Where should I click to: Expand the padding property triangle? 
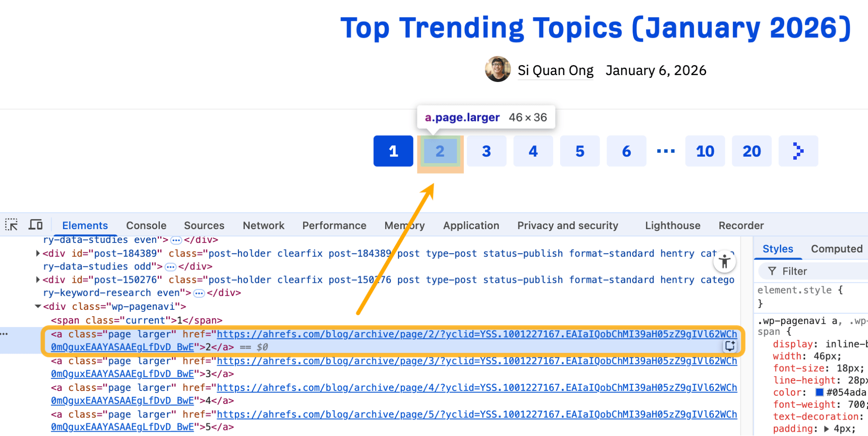click(x=826, y=429)
